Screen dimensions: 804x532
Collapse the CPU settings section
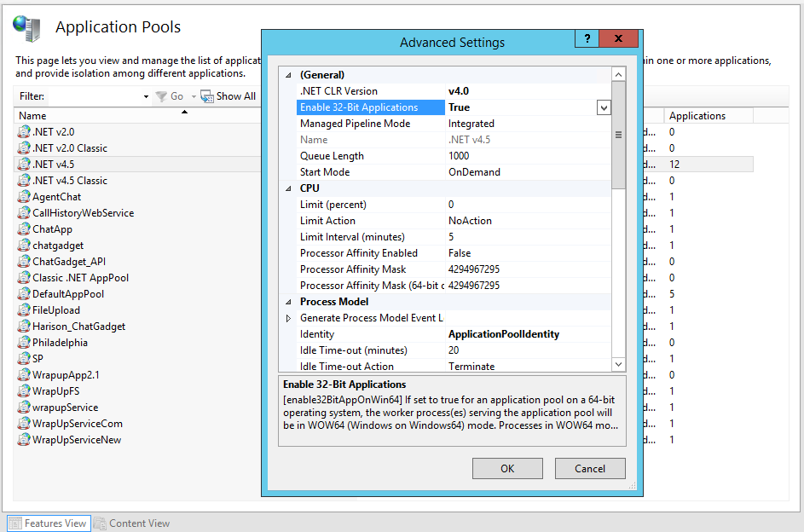pyautogui.click(x=287, y=188)
